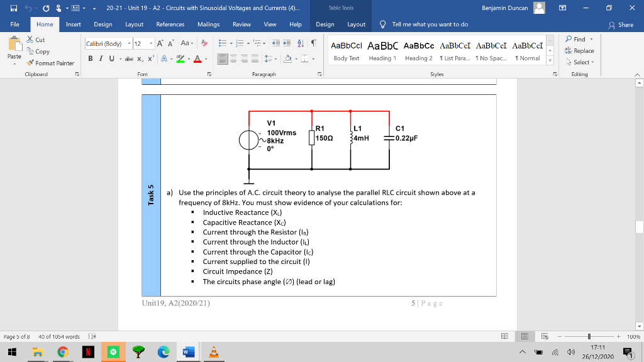Toggle Strikethrough formatting
This screenshot has height=362, width=644.
(129, 58)
